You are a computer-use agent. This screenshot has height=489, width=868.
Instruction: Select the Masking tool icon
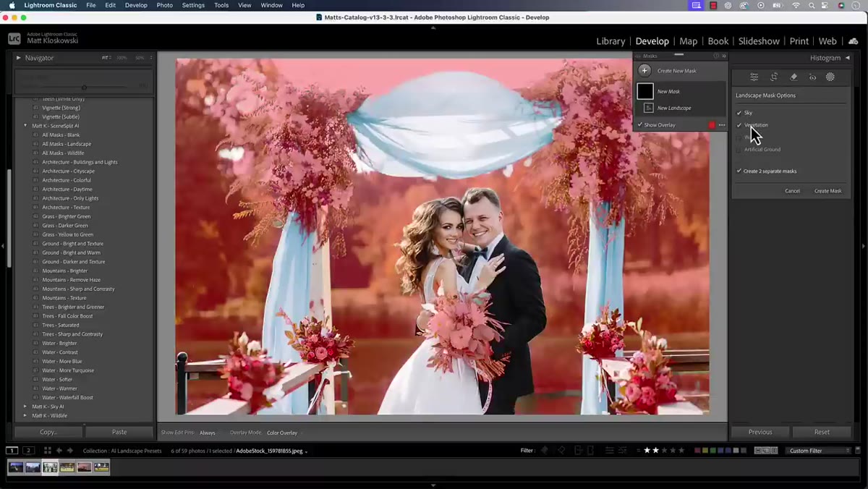[x=830, y=77]
